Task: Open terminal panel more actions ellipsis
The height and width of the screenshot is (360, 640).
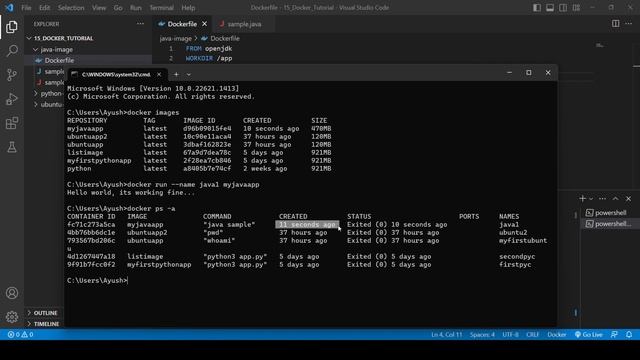Action: click(x=602, y=198)
